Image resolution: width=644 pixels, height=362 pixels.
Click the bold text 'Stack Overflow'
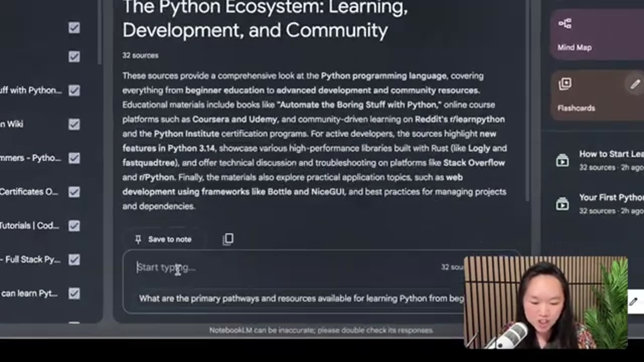tap(474, 162)
